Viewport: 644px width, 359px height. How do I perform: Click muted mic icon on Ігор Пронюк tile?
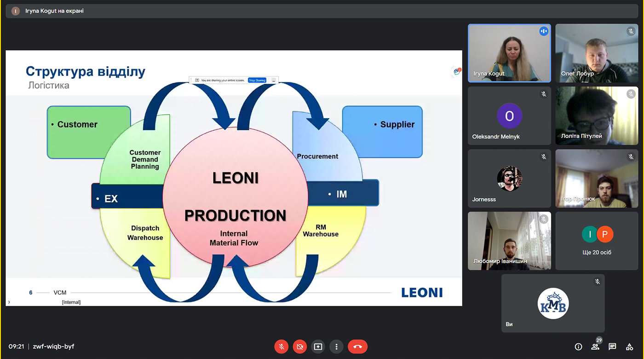tap(631, 156)
